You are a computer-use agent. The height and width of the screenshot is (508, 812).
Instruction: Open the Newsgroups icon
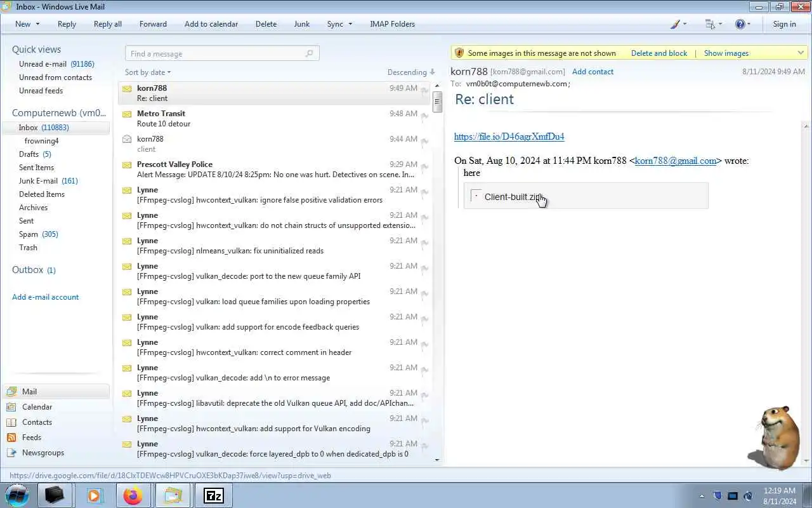[11, 453]
